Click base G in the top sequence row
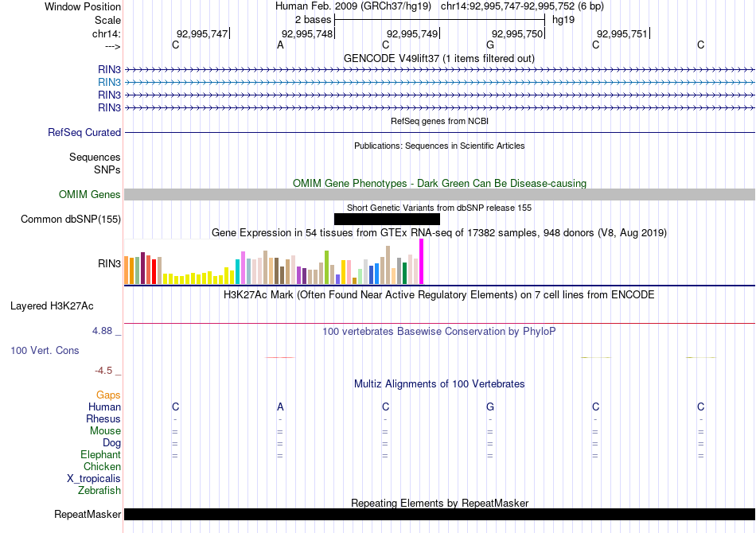This screenshot has height=533, width=756. pyautogui.click(x=490, y=45)
